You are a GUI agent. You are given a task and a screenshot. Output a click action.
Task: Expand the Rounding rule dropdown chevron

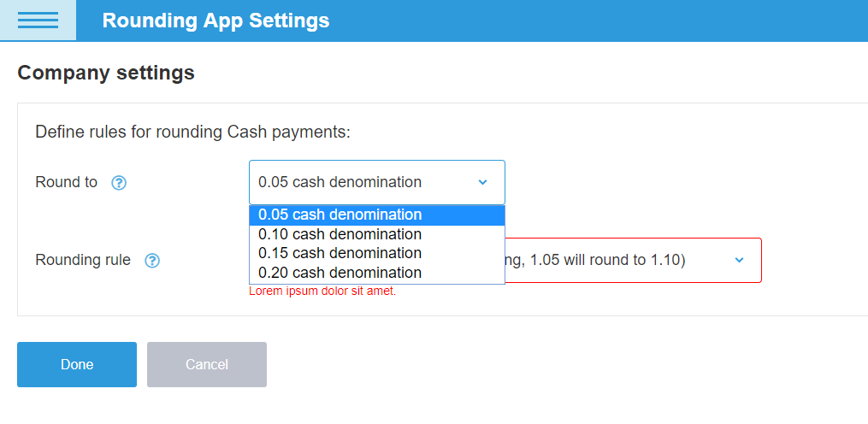(x=740, y=260)
